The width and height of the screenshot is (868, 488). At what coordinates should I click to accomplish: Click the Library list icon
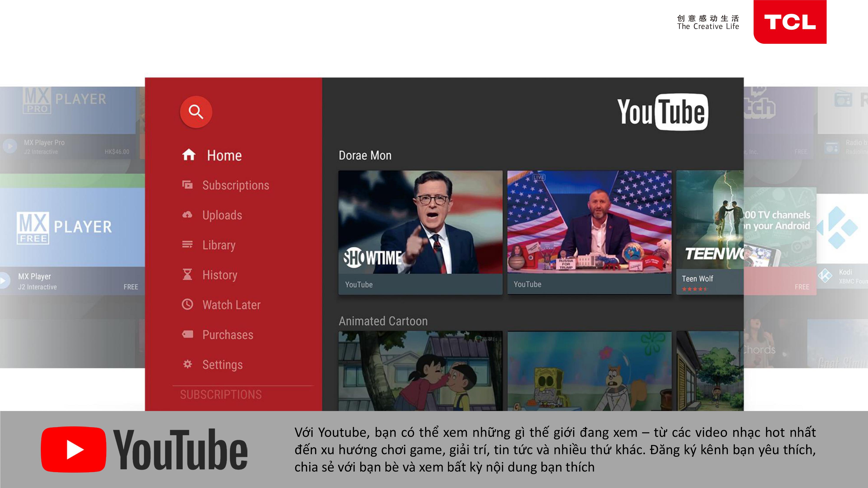pyautogui.click(x=187, y=244)
